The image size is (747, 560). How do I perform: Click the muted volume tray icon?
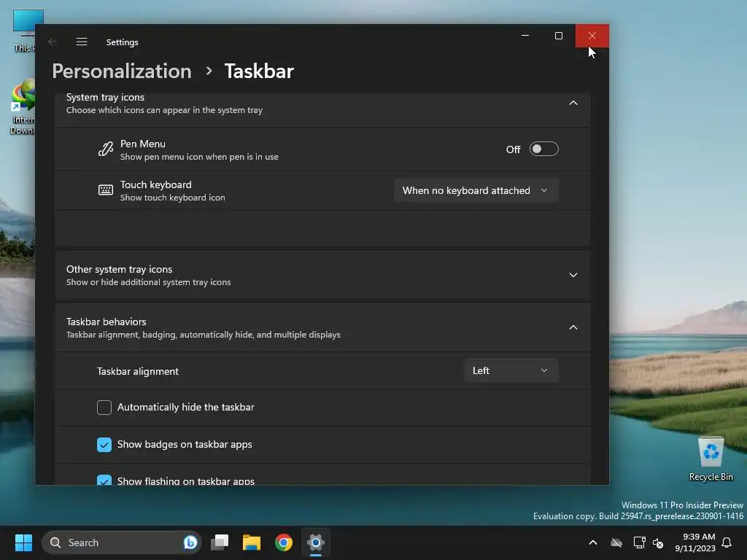[658, 542]
